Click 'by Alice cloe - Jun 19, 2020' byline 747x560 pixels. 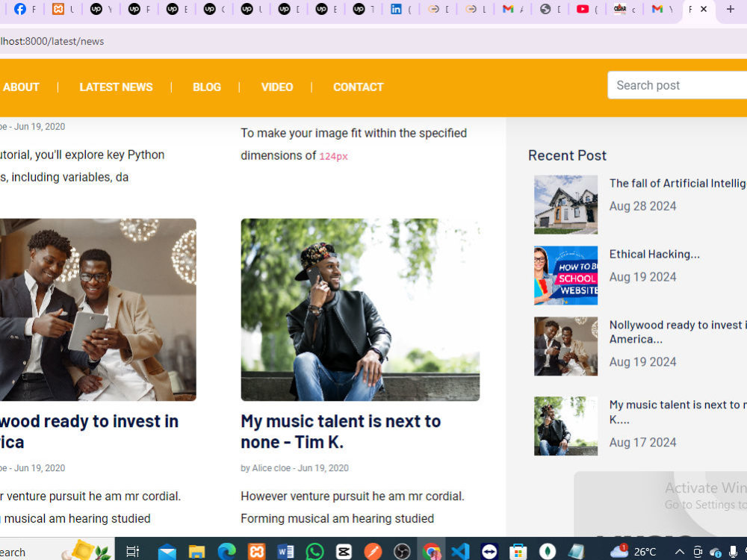click(x=294, y=468)
